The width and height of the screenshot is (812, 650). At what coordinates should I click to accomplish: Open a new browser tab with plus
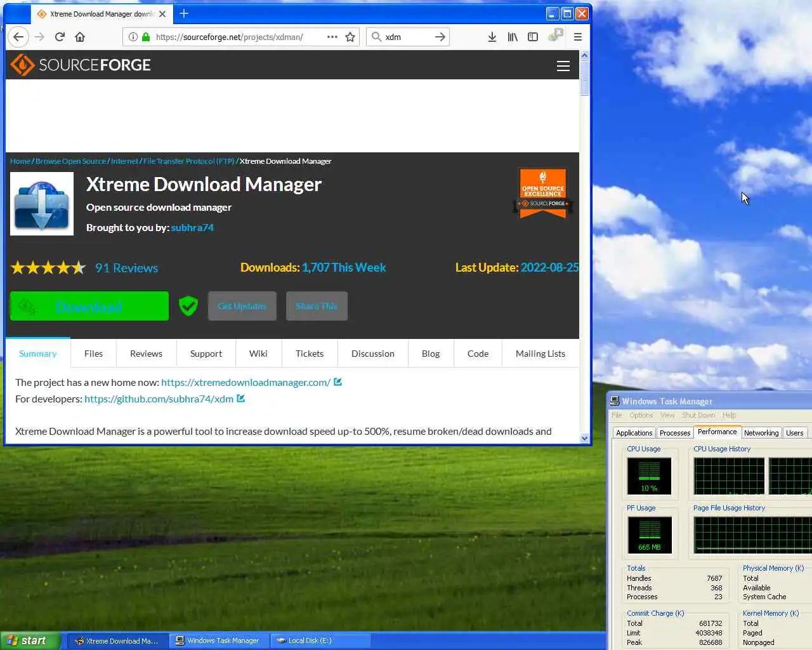click(184, 13)
